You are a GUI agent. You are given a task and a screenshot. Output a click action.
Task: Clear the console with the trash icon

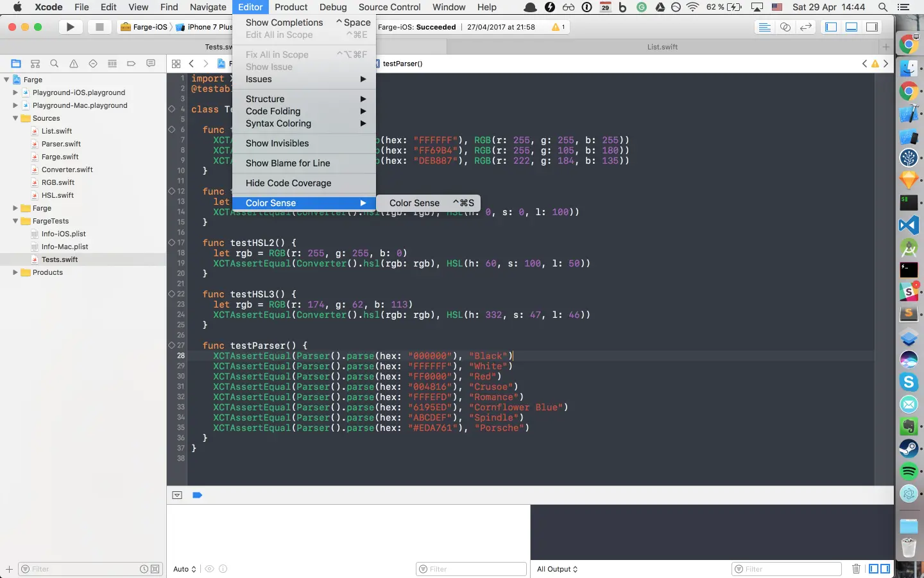[856, 569]
